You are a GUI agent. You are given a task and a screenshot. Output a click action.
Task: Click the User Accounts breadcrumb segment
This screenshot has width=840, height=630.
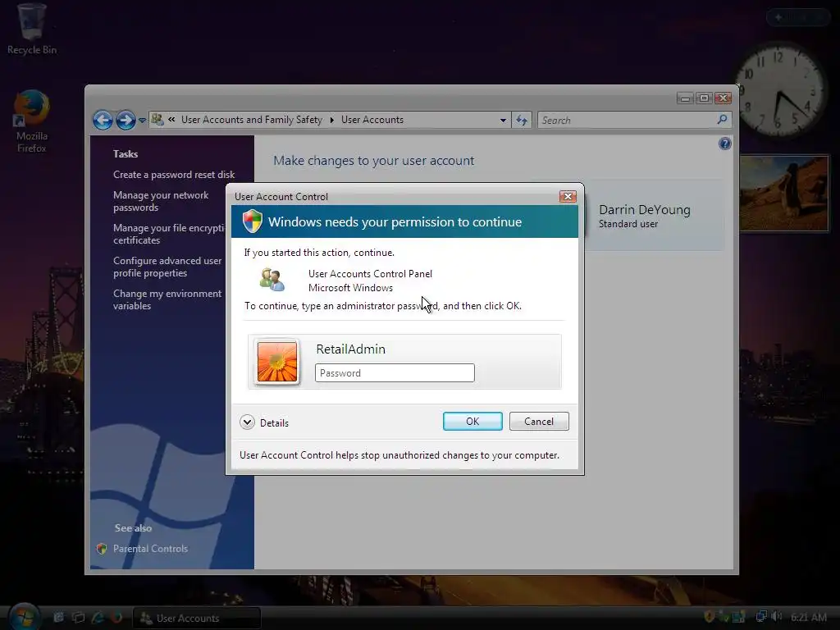coord(372,120)
